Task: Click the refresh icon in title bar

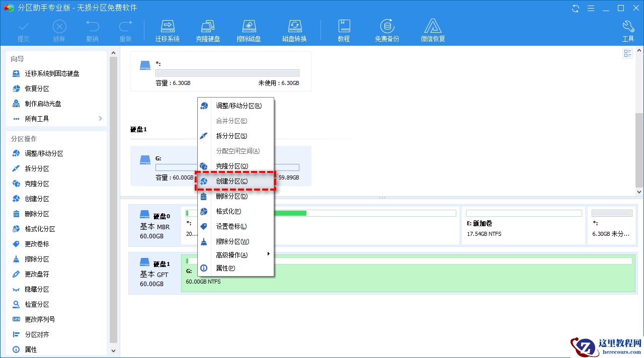Action: [575, 8]
